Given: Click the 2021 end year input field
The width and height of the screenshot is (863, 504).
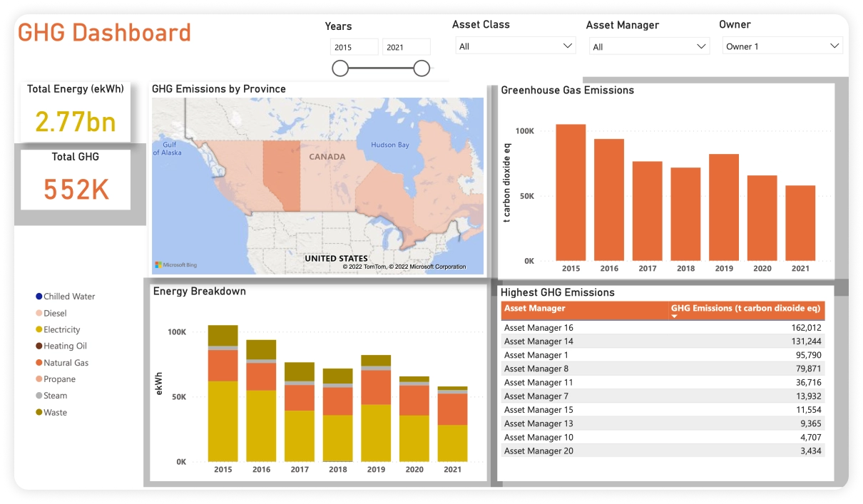Looking at the screenshot, I should click(x=407, y=46).
